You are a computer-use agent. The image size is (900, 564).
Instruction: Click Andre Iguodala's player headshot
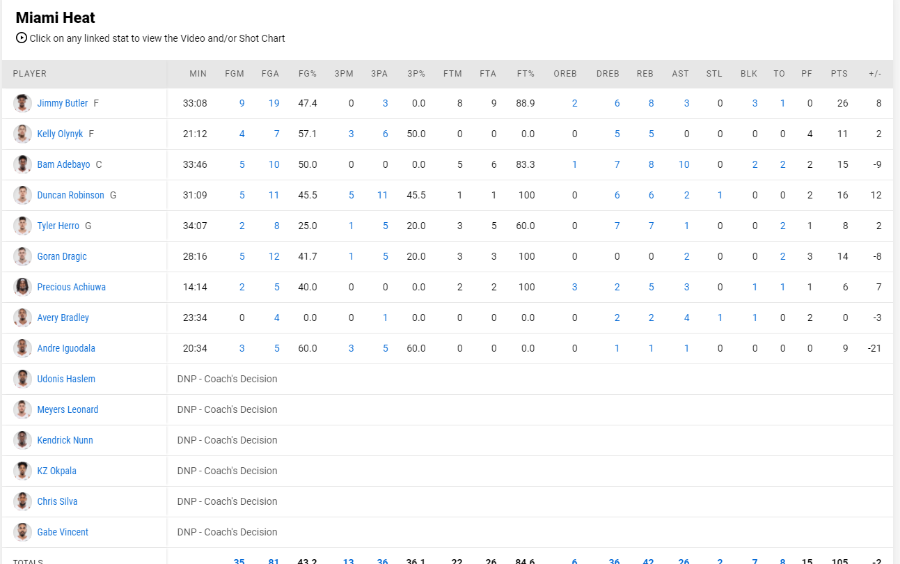coord(22,348)
